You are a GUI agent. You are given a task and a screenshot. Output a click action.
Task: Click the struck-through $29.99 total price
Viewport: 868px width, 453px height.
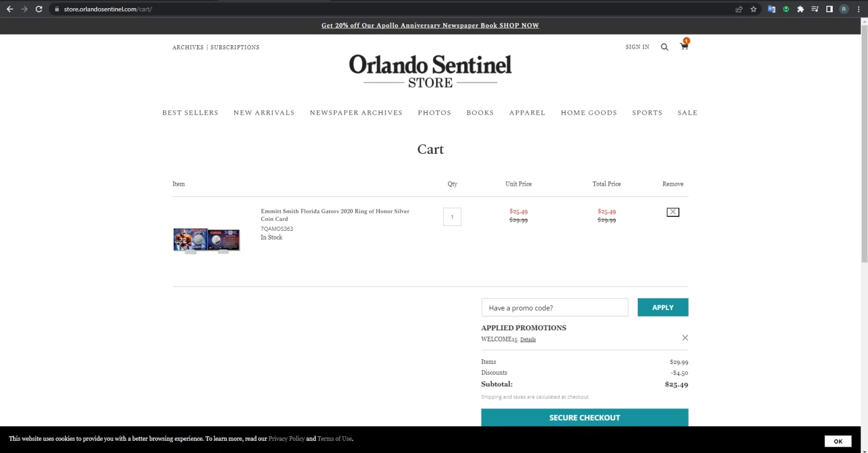click(x=606, y=220)
